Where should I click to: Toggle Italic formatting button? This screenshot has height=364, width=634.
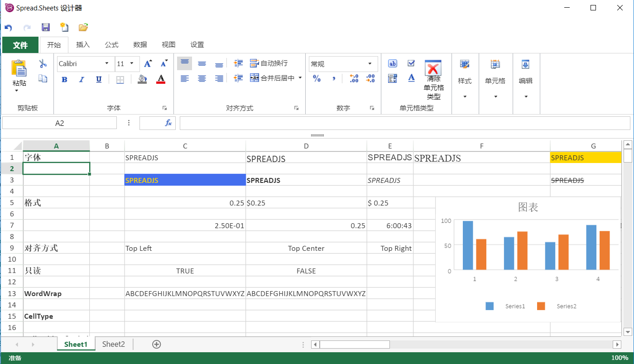82,80
